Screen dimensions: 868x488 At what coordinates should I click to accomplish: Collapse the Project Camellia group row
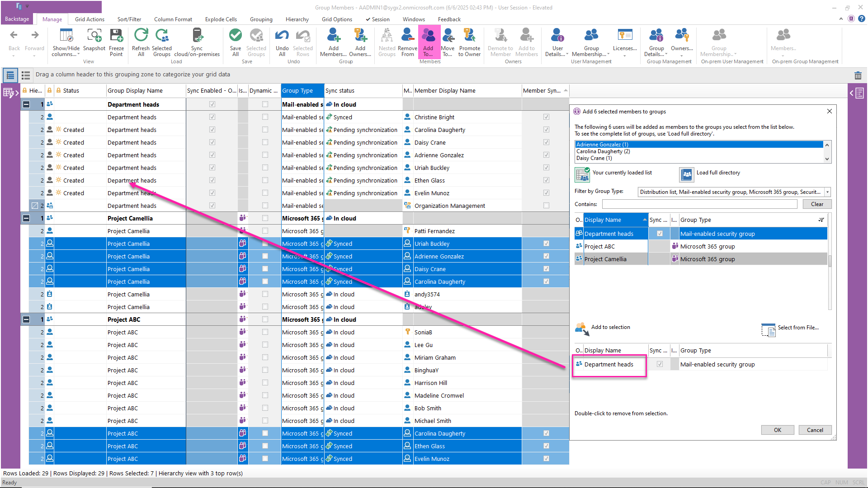(x=26, y=218)
